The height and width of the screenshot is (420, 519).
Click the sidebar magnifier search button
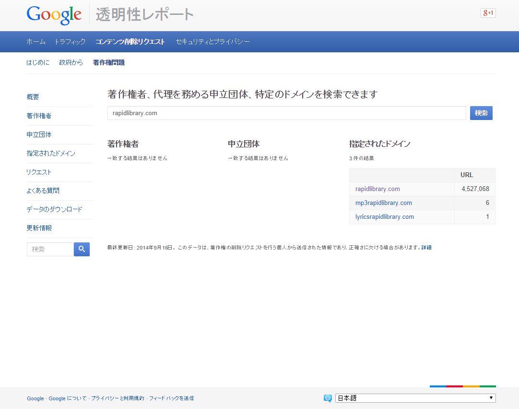point(82,249)
